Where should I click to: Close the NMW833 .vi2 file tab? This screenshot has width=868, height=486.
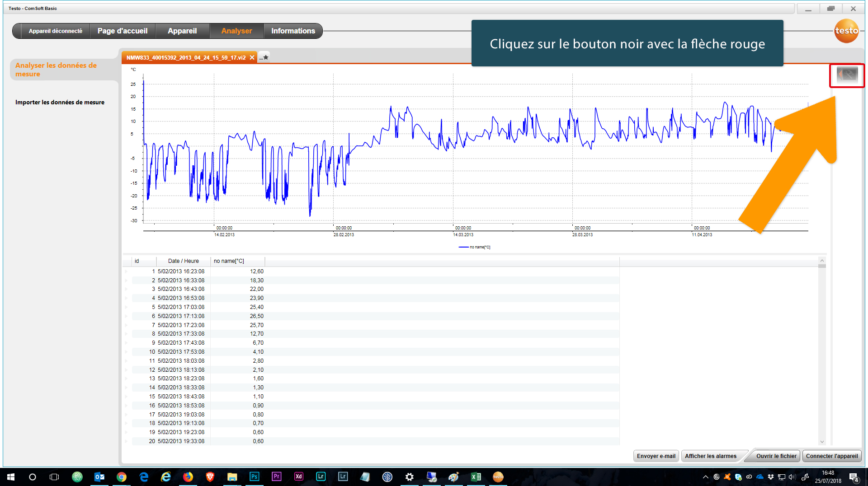[x=252, y=57]
